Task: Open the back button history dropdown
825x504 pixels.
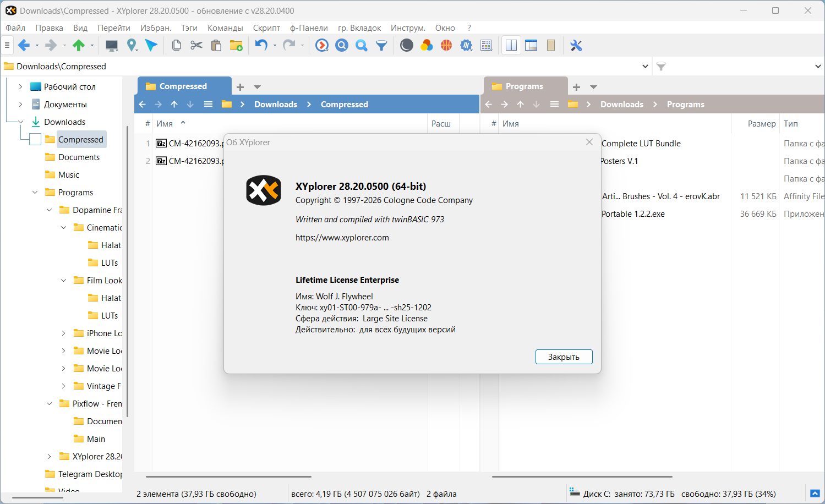Action: coord(37,46)
